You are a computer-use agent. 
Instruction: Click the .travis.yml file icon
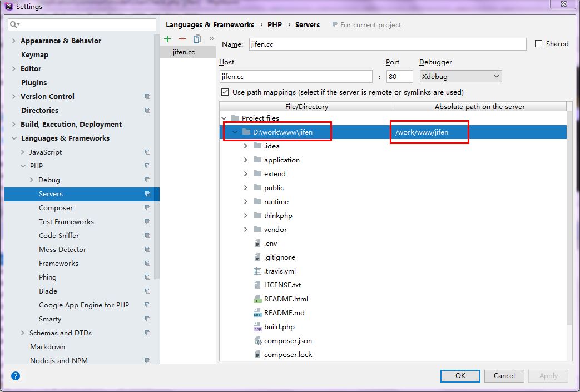257,271
